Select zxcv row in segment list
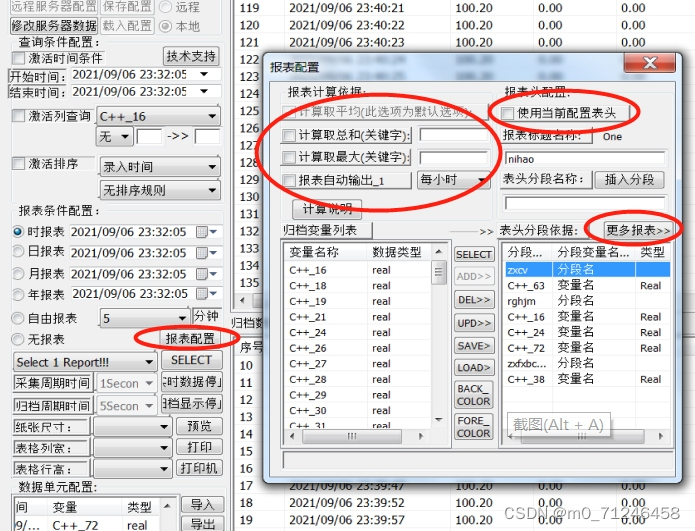This screenshot has height=531, width=695. tap(587, 269)
